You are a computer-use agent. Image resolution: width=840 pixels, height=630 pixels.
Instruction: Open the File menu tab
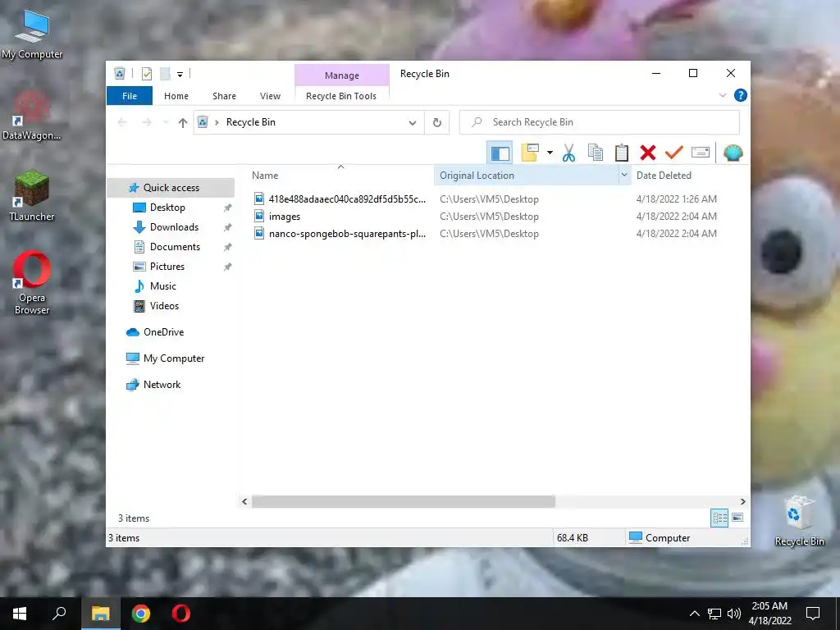(x=130, y=96)
